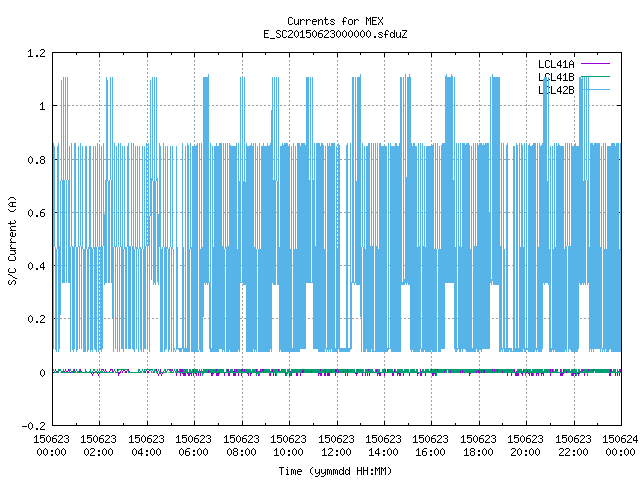Click the purple LCL41A legend line
This screenshot has height=480, width=640.
(595, 64)
